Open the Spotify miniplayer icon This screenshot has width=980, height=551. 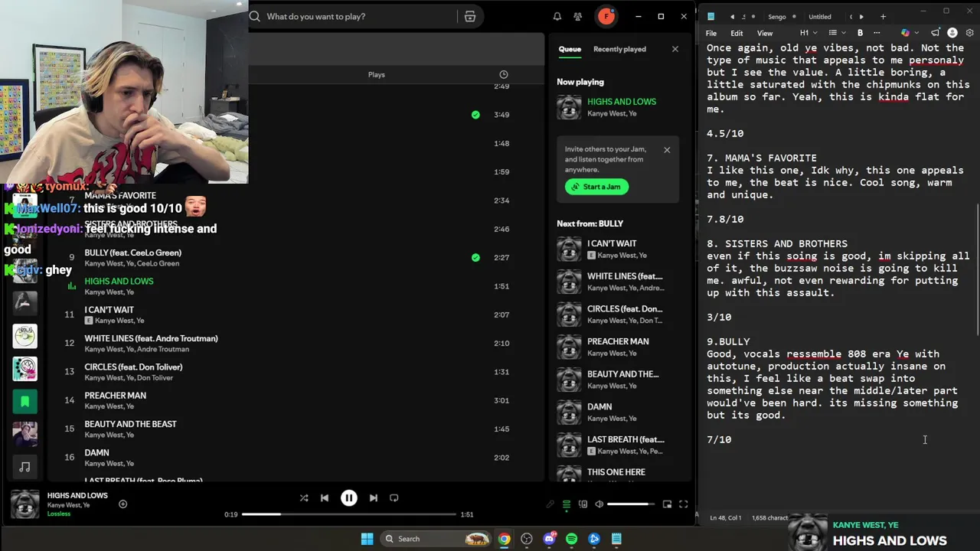(667, 504)
